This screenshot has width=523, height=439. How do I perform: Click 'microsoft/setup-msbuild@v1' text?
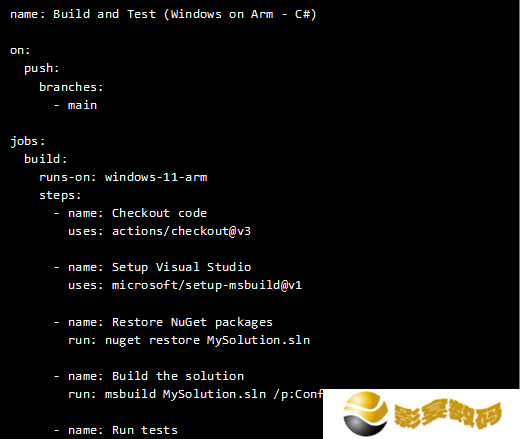coord(206,286)
